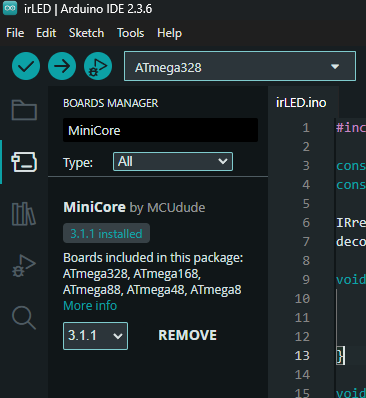
Task: Click line number 13 in the gutter
Action: [302, 356]
